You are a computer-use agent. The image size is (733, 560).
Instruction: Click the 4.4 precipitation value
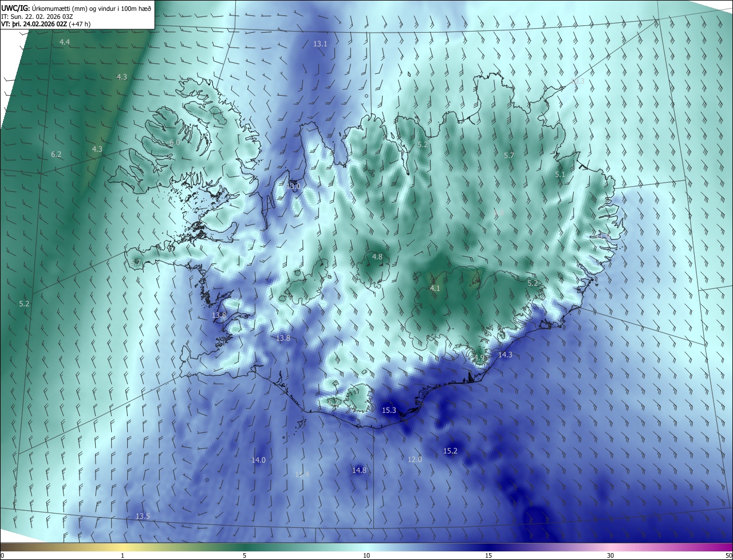(65, 42)
